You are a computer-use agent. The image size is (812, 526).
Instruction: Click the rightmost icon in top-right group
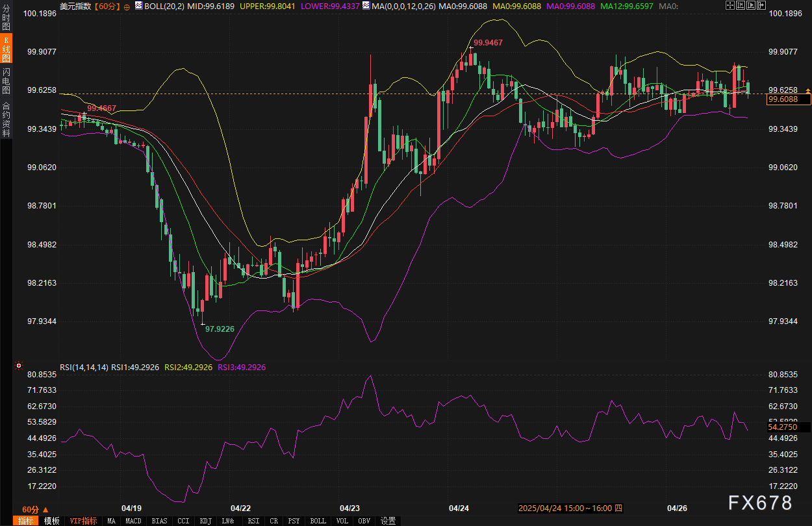coord(760,5)
